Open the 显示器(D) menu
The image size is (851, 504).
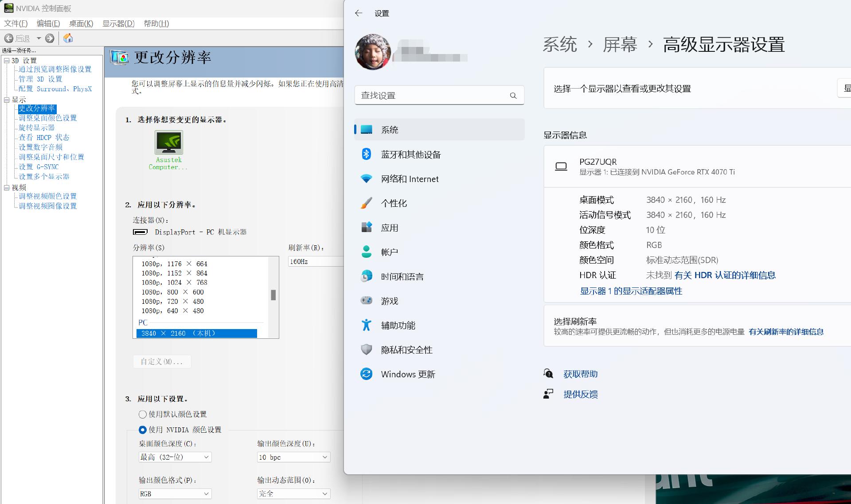pos(118,23)
